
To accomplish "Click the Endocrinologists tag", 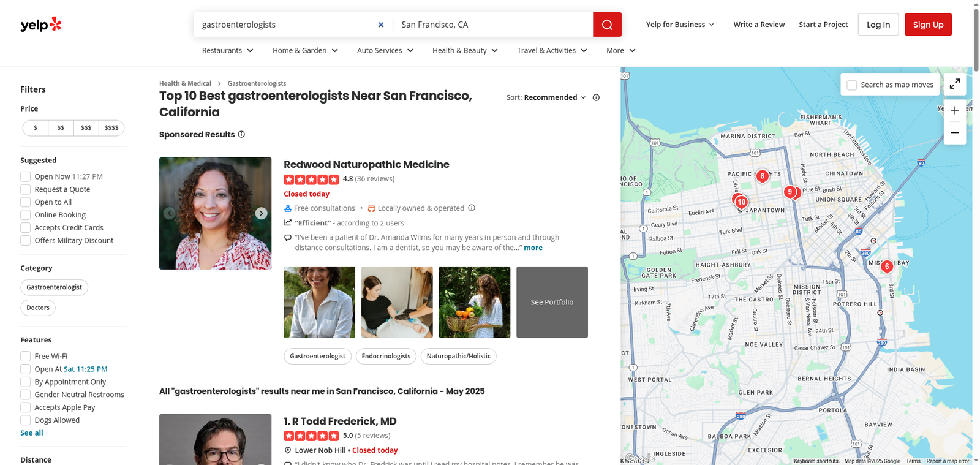I will click(x=386, y=356).
